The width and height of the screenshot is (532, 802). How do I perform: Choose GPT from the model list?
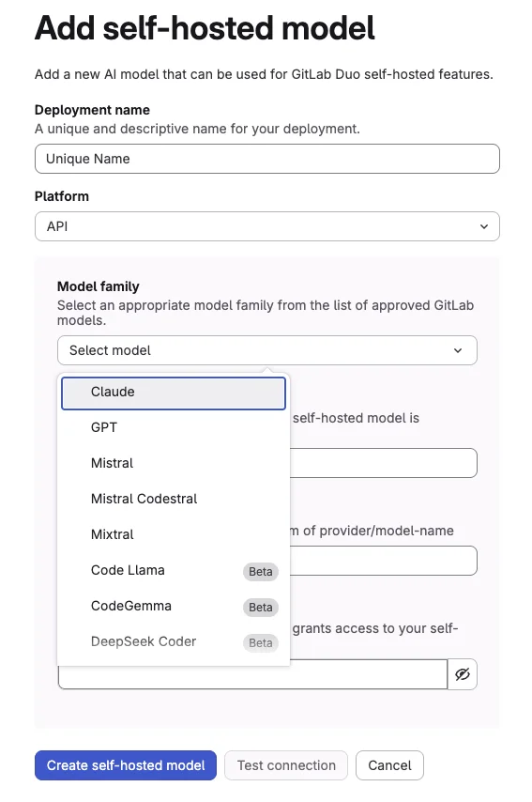coord(174,427)
